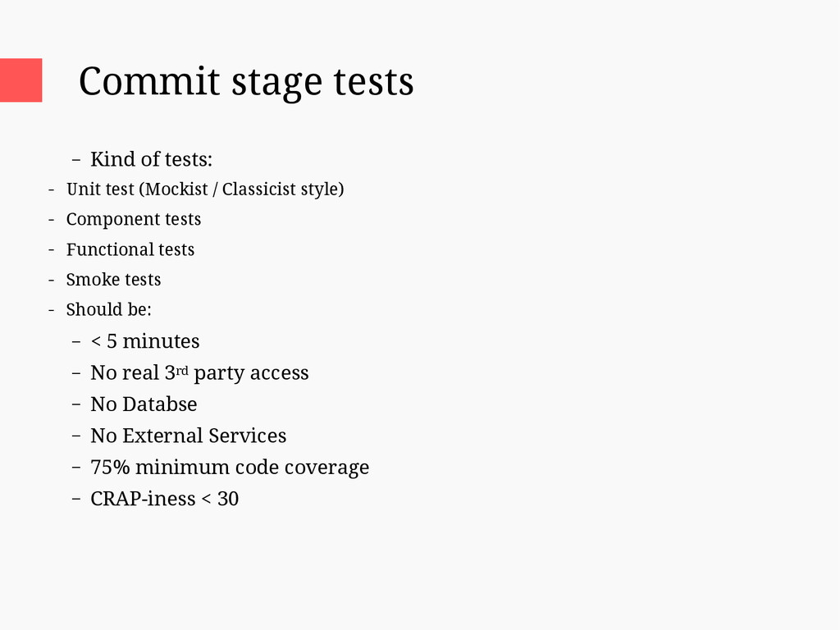The height and width of the screenshot is (630, 840).
Task: Click the 'Commit stage tests' slide title
Action: (x=246, y=81)
